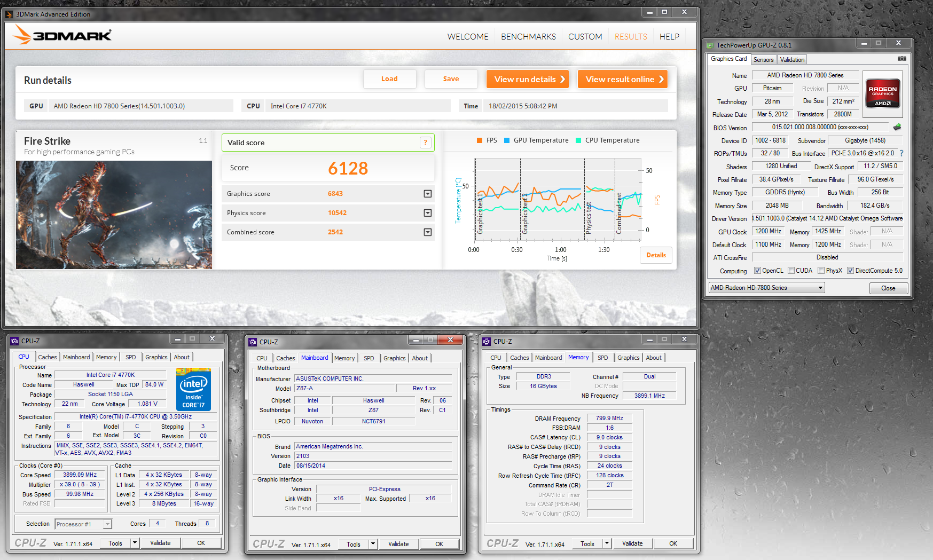Open the HELP tab in 3DMark

click(x=669, y=37)
